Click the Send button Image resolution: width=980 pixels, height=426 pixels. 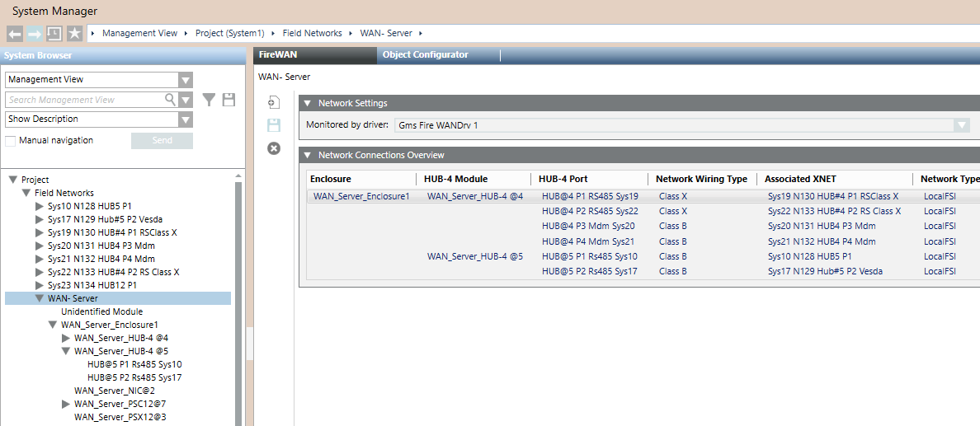(162, 141)
